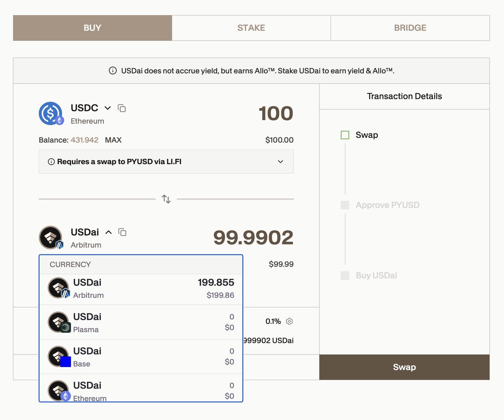Click the USDai token logo above the list
The height and width of the screenshot is (420, 504).
tap(51, 238)
